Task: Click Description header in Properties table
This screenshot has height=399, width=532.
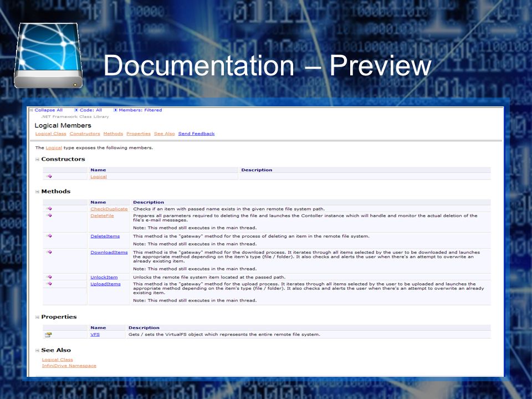Action: tap(144, 328)
